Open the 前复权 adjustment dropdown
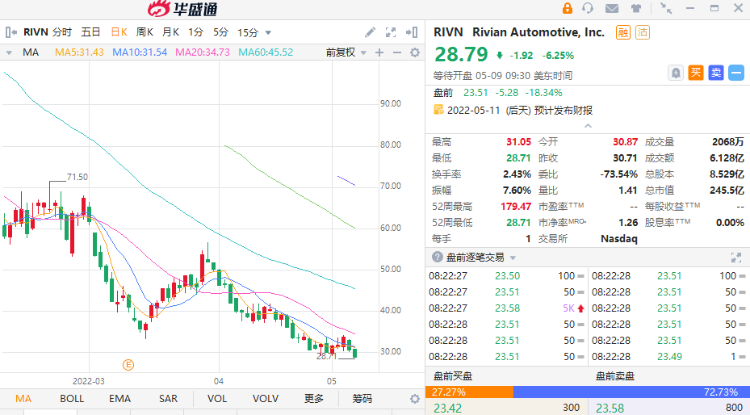 346,53
